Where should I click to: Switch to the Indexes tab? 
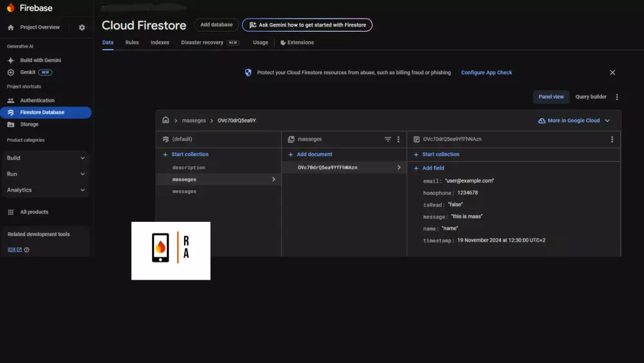pyautogui.click(x=160, y=43)
